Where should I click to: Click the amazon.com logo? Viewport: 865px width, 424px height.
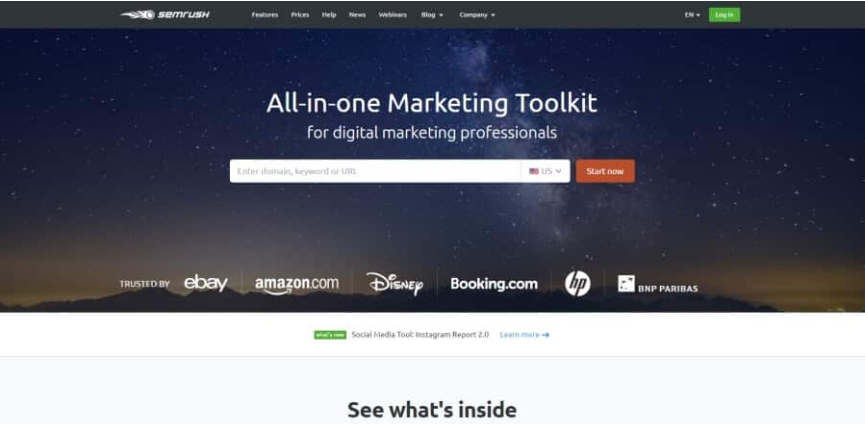coord(297,285)
